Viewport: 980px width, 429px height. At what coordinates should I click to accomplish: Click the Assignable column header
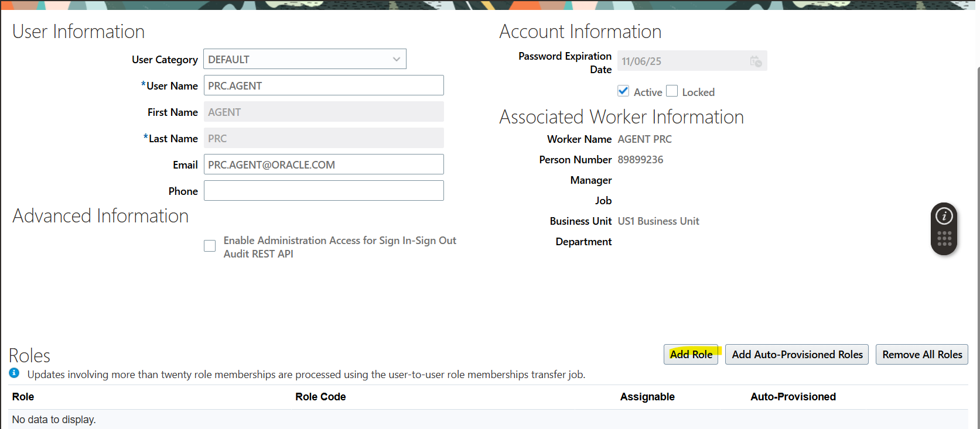(647, 397)
